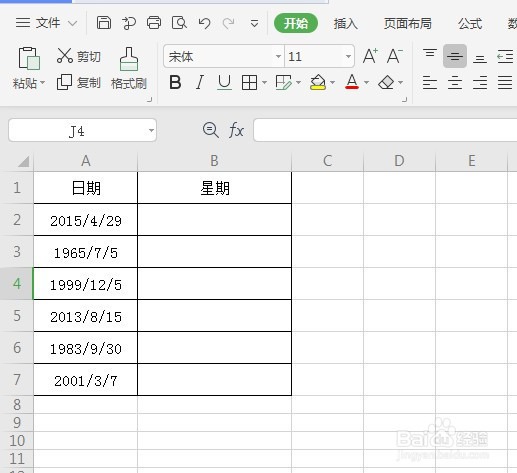Decrease font size with A- icon
Image resolution: width=517 pixels, height=473 pixels.
point(394,56)
